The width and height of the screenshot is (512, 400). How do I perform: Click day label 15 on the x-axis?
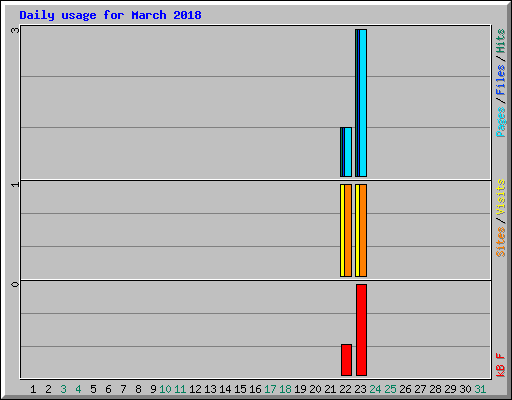click(240, 389)
